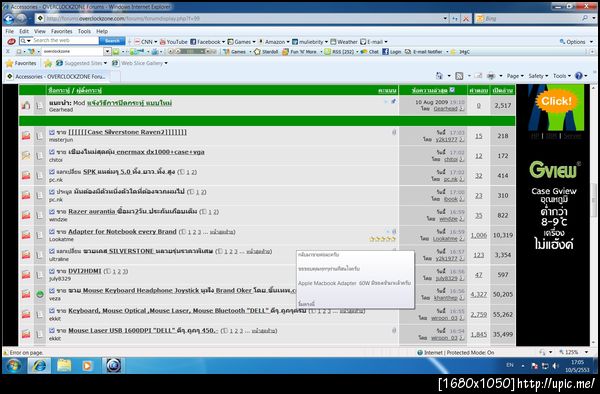Open the Help menu

(102, 31)
